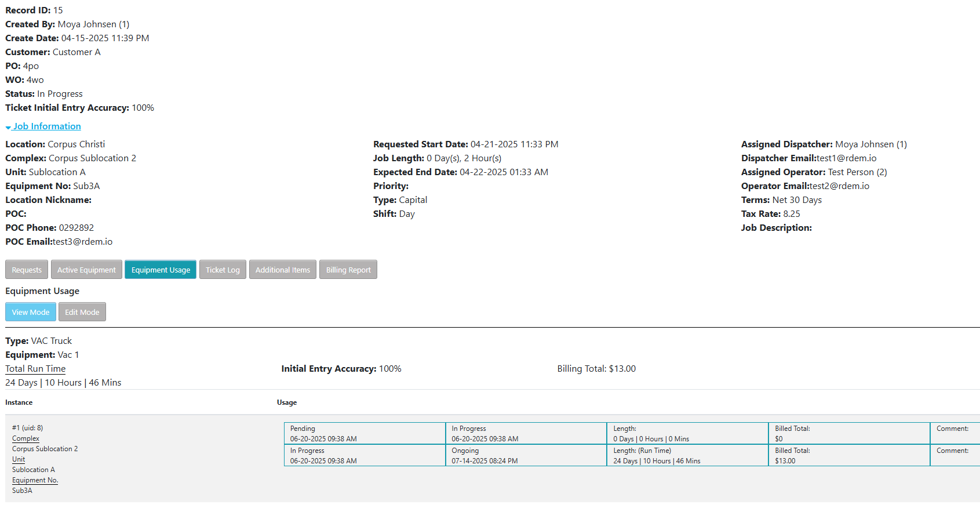Select the Pending status cell
Screen dimensions: 980x508
[x=365, y=433]
